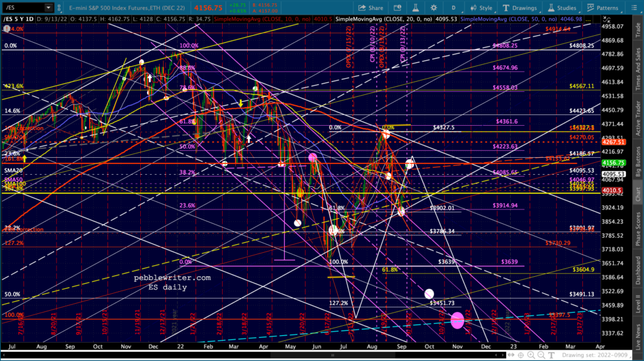This screenshot has height=361, width=644.
Task: Open the Patterns dropdown menu
Action: [603, 8]
